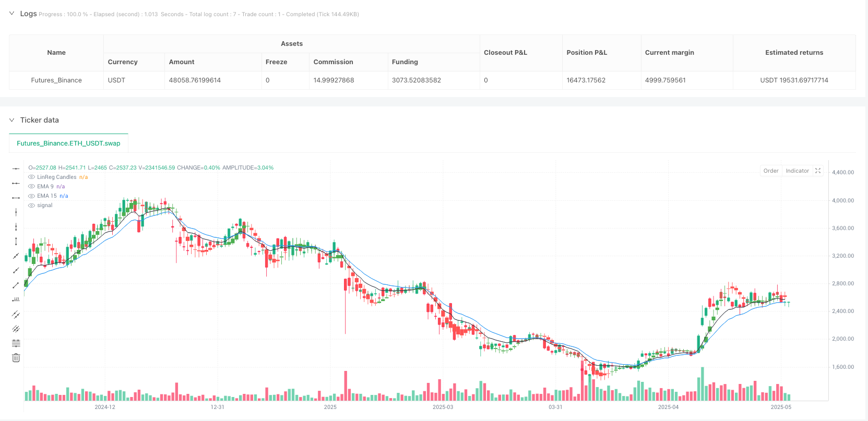Delete drawings with the trash icon
This screenshot has width=868, height=421.
[16, 358]
